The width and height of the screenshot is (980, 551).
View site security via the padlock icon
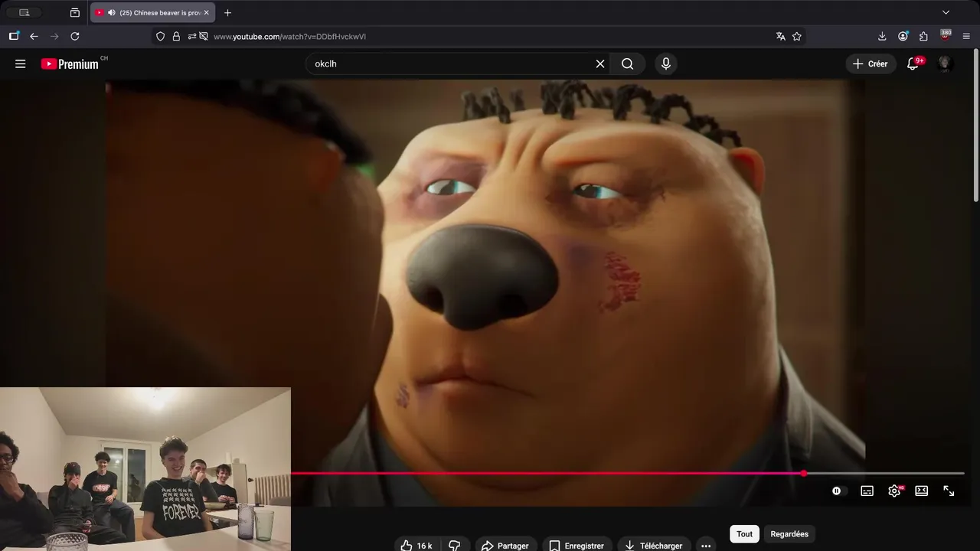click(176, 36)
